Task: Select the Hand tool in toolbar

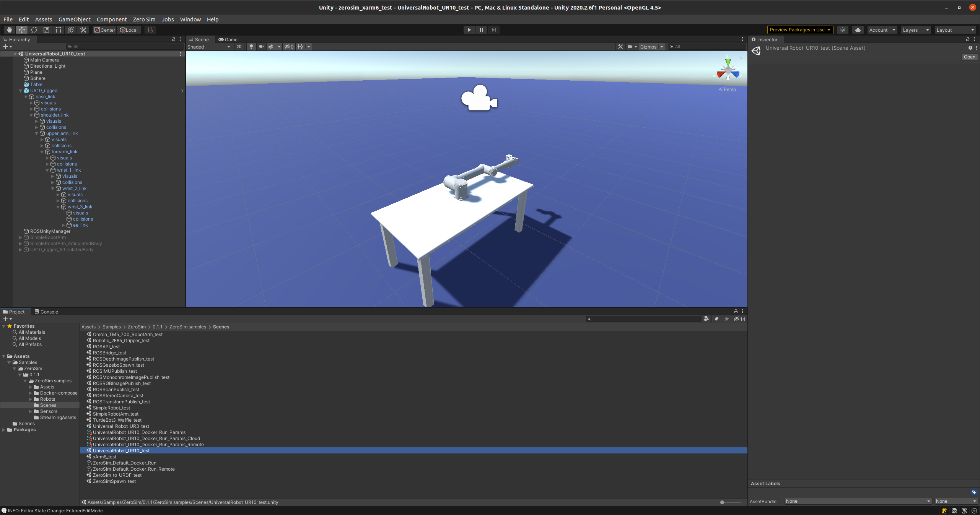Action: (9, 30)
